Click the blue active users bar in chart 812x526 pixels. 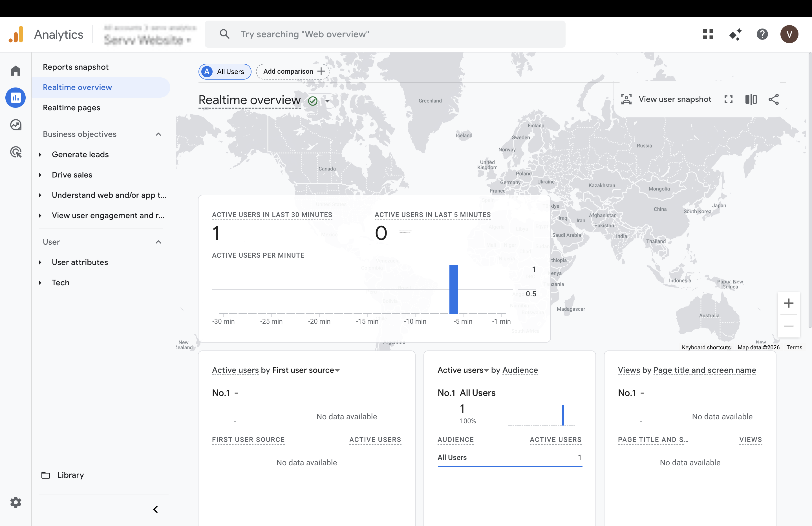(x=453, y=289)
